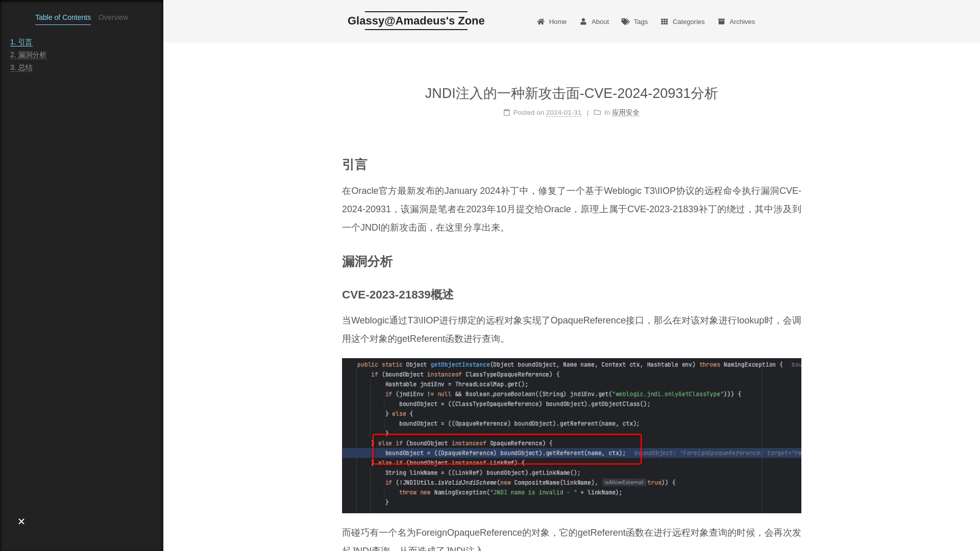
Task: Navigate to 引言 section link
Action: click(21, 42)
